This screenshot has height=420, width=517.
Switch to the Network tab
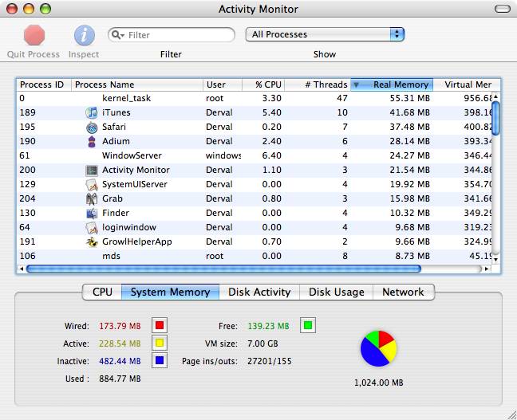pos(403,292)
